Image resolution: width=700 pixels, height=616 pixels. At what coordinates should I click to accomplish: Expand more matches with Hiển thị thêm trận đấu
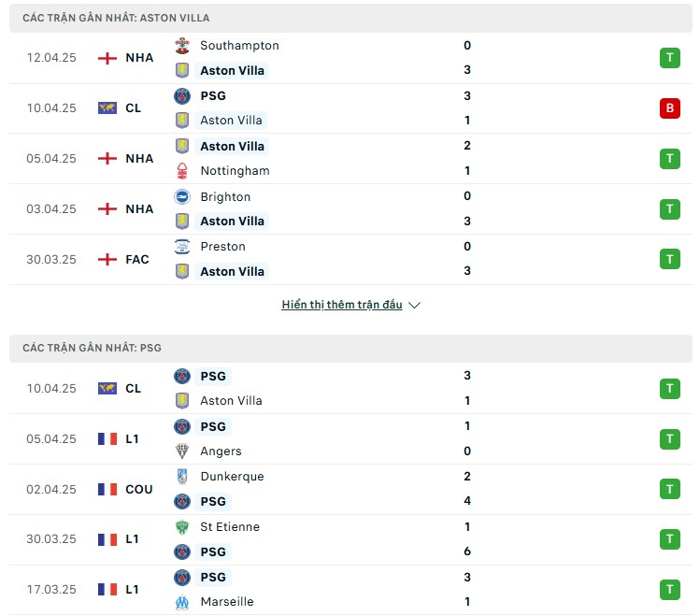pyautogui.click(x=341, y=305)
